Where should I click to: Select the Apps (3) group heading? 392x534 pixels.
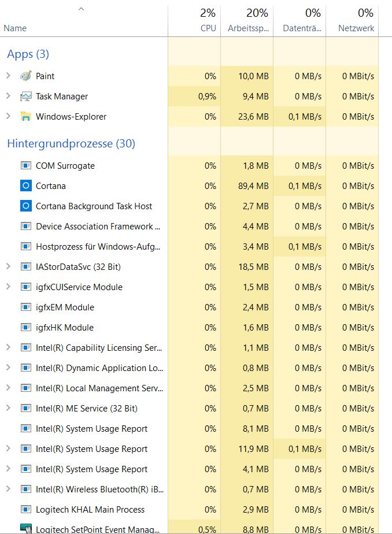[28, 54]
